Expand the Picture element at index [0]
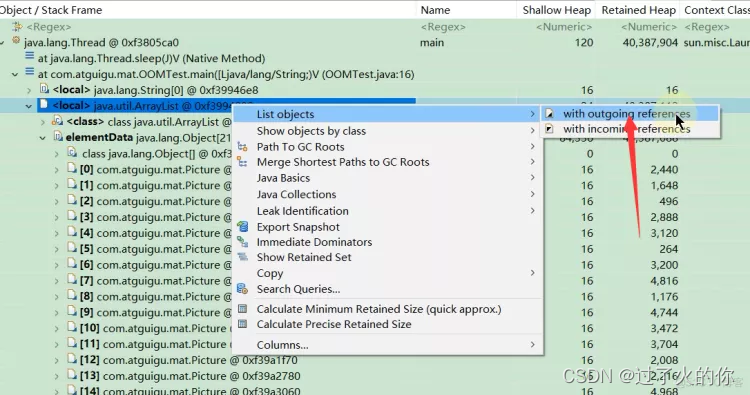 tap(56, 170)
